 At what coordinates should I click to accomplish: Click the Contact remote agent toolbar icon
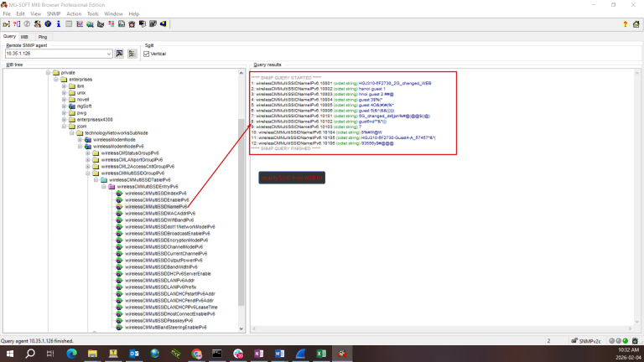(6, 24)
